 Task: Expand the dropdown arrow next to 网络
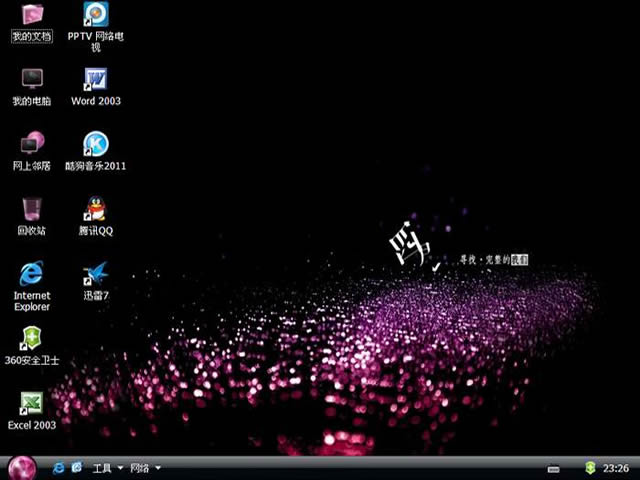click(x=158, y=468)
